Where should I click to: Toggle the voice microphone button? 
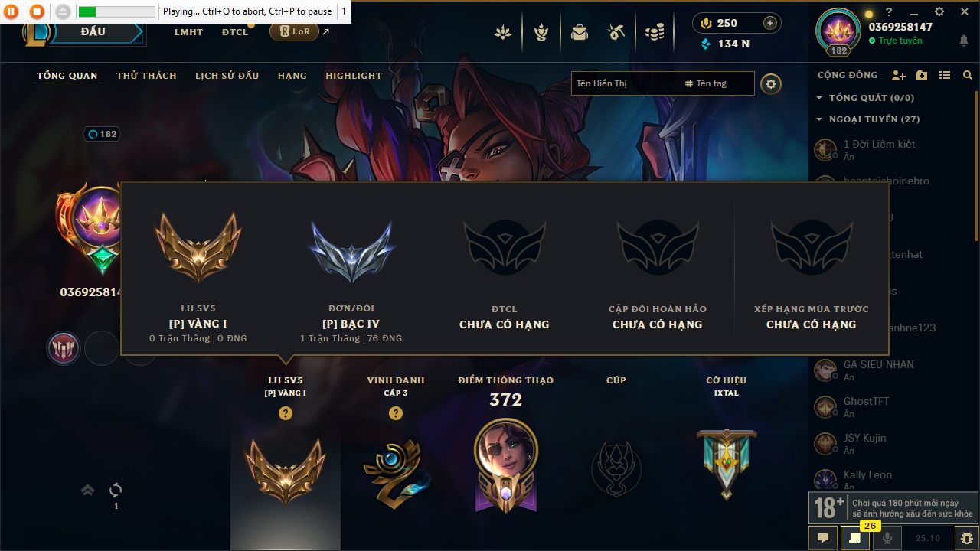click(887, 538)
